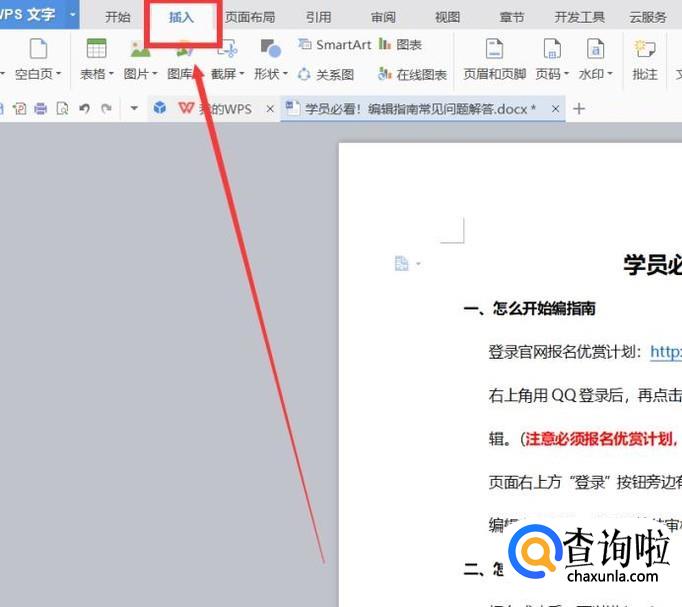This screenshot has height=607, width=682.
Task: Expand the 页码 dropdown arrow
Action: (566, 73)
